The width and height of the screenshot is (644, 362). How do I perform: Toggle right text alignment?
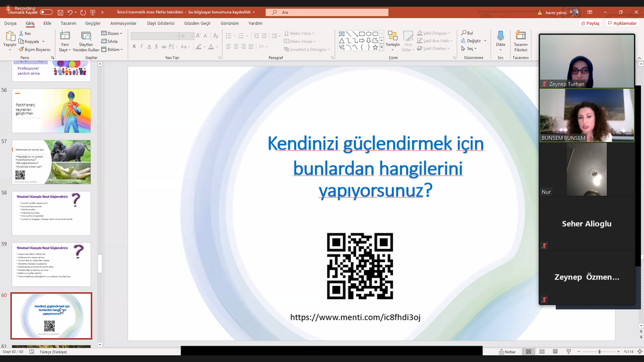coord(243,47)
